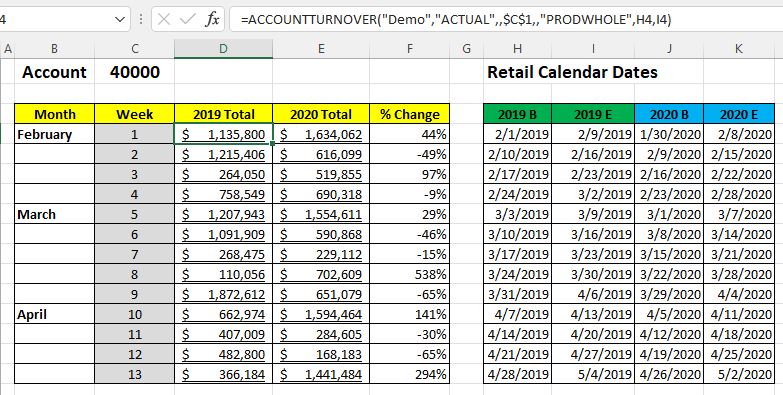Click the 44% change cell

pyautogui.click(x=410, y=134)
